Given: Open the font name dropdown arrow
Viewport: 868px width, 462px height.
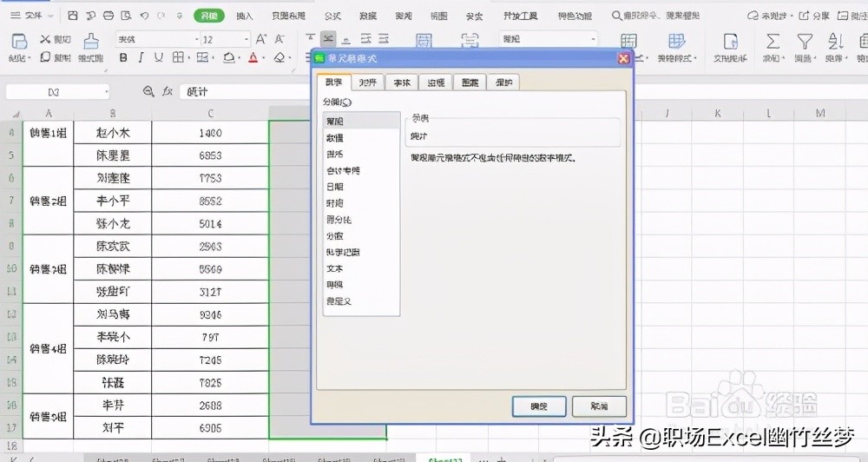Looking at the screenshot, I should click(196, 39).
